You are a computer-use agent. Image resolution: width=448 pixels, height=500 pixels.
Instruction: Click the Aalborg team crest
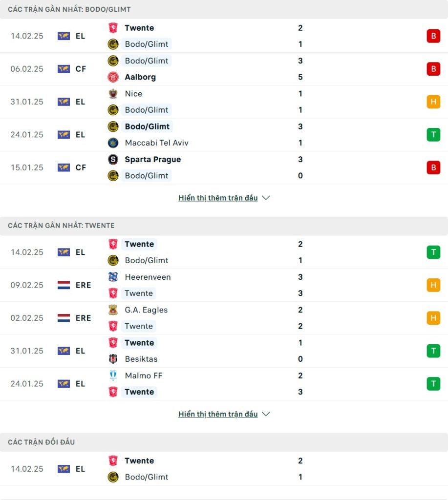pyautogui.click(x=113, y=77)
